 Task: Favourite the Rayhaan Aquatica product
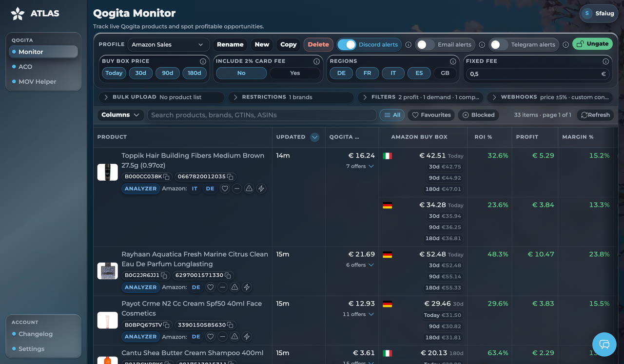click(211, 287)
